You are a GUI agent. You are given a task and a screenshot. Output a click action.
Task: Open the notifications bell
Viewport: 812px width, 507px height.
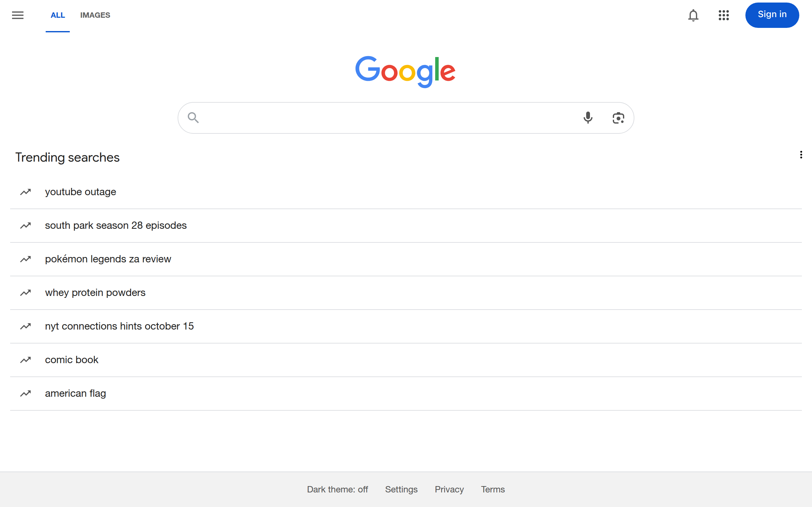coord(693,15)
